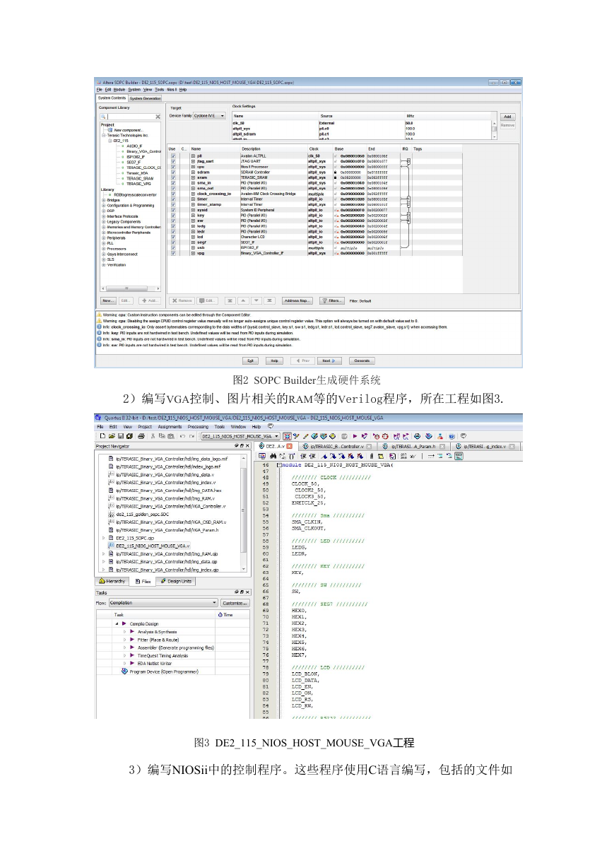
Task: Expand the Processors library category
Action: [x=103, y=248]
